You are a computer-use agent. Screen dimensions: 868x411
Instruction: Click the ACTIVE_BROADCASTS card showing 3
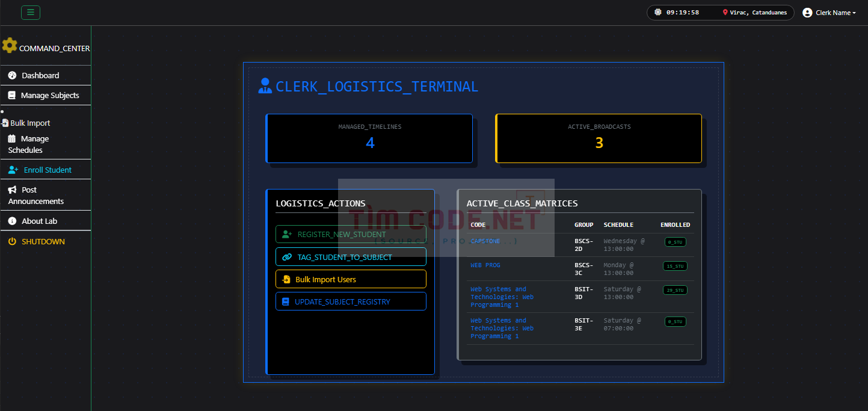599,138
